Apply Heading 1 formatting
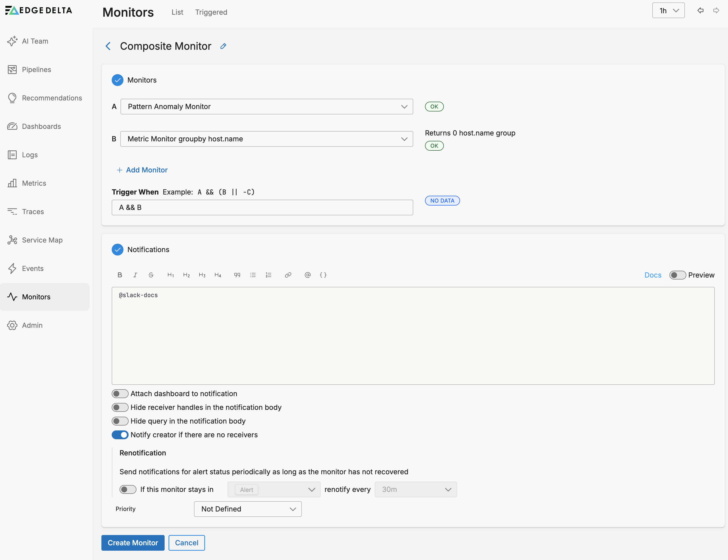Image resolution: width=728 pixels, height=560 pixels. [170, 275]
